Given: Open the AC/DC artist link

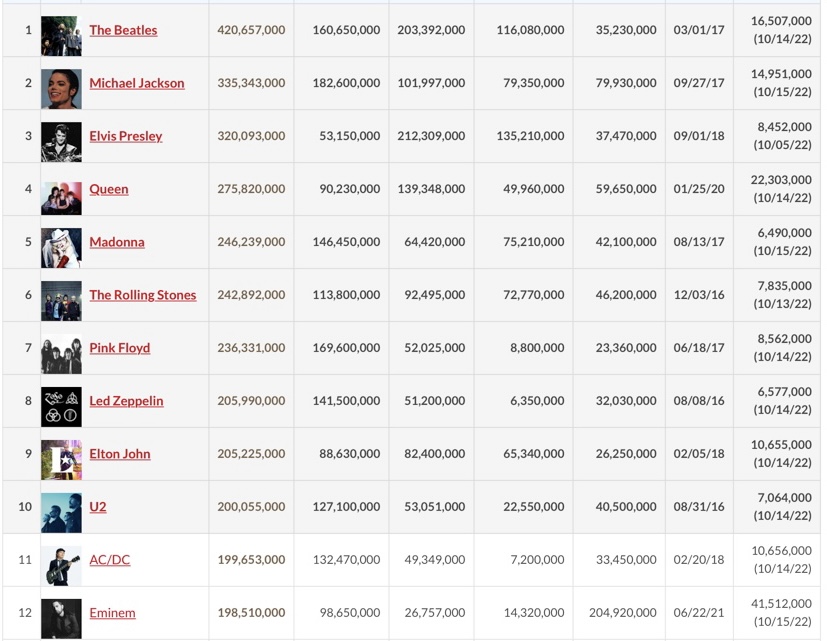Looking at the screenshot, I should 108,559.
